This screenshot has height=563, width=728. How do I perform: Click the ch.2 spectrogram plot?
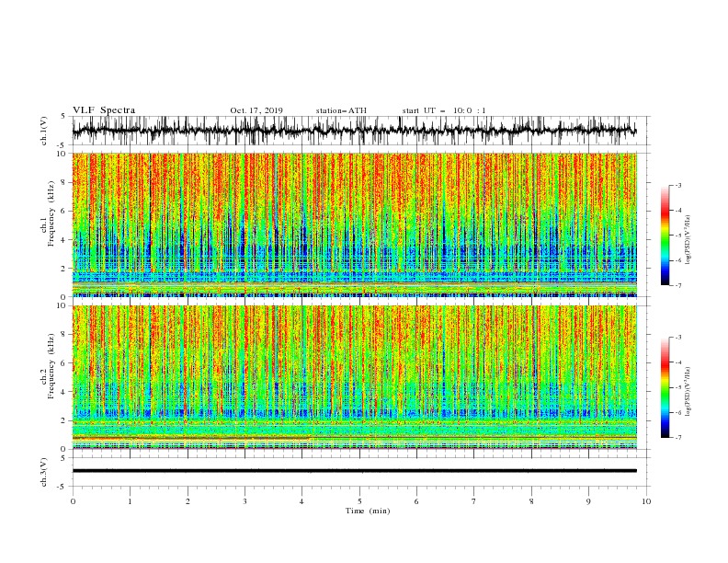pos(354,377)
